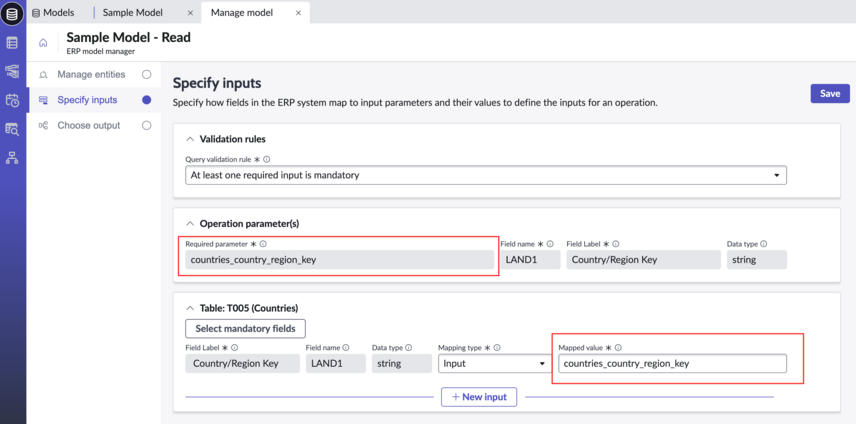The image size is (856, 424).
Task: Open the table search icon in left sidebar
Action: [12, 129]
